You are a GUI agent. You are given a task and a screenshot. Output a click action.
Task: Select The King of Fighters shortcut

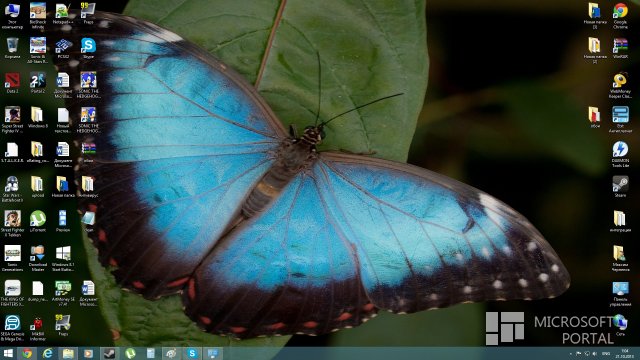click(12, 293)
